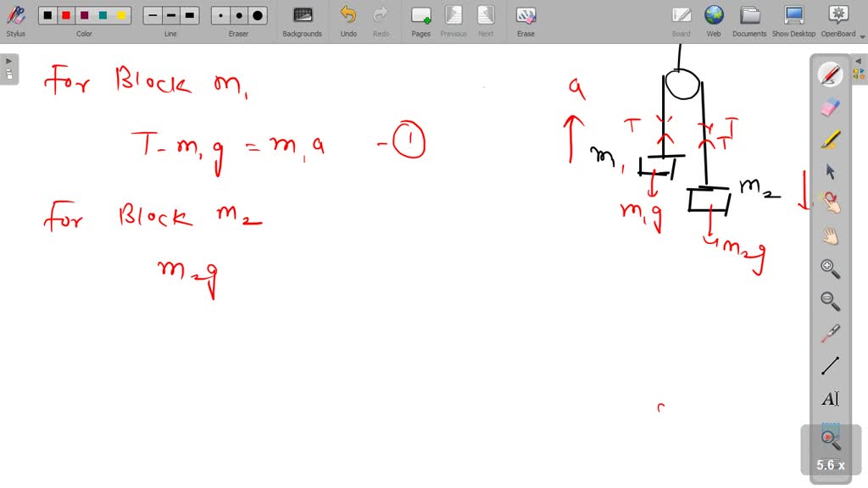Switch to Documents view
The width and height of the screenshot is (868, 488).
tap(749, 20)
